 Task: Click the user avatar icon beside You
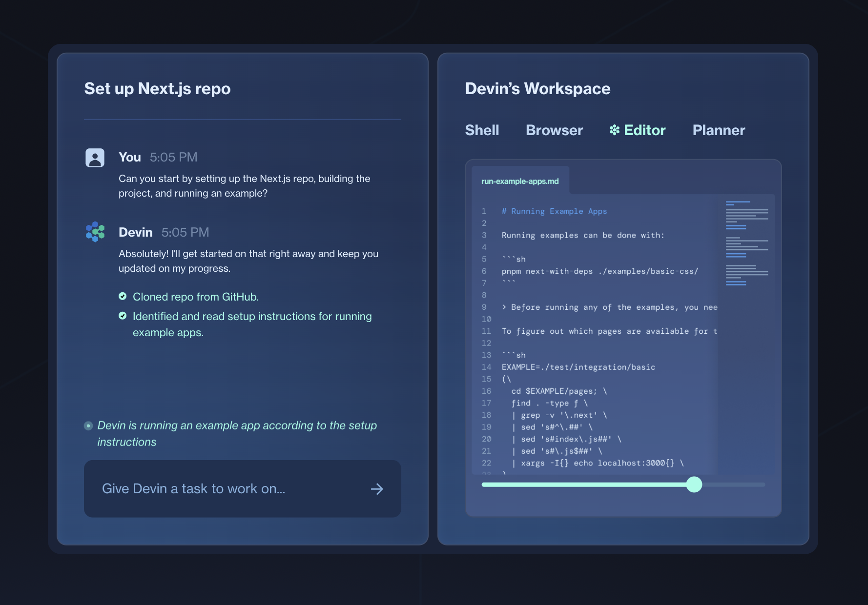(x=95, y=158)
